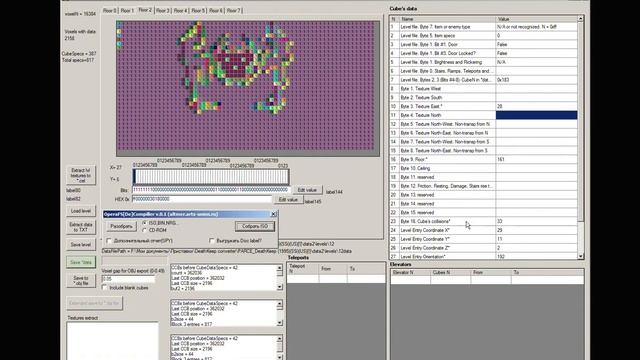Select row 'Level Entry Coordinate Y*'

coord(484,239)
